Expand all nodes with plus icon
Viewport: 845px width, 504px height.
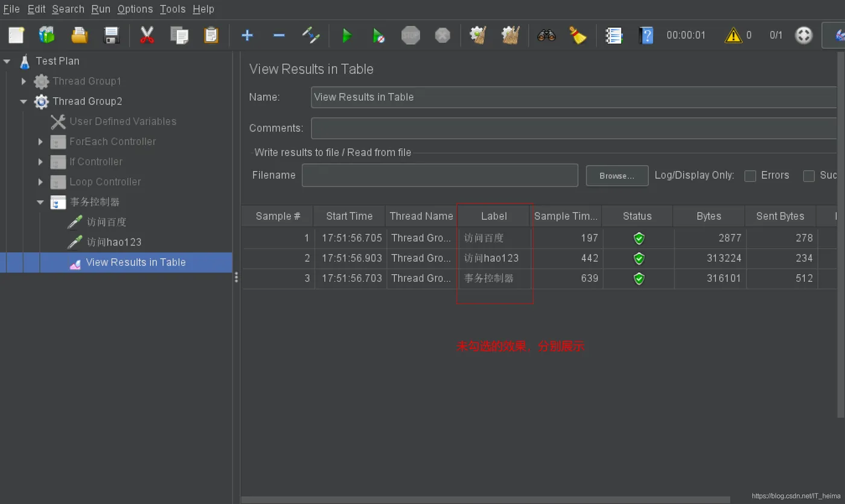(x=247, y=35)
